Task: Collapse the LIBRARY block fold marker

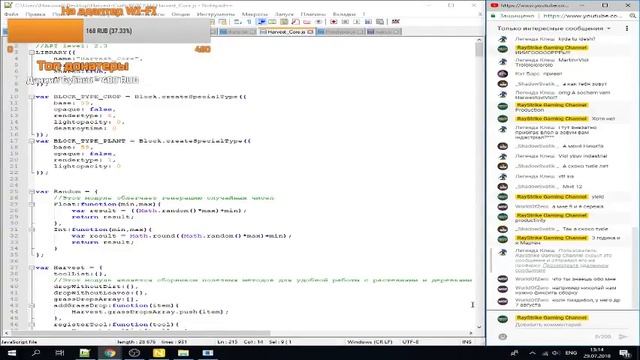Action: click(31, 53)
